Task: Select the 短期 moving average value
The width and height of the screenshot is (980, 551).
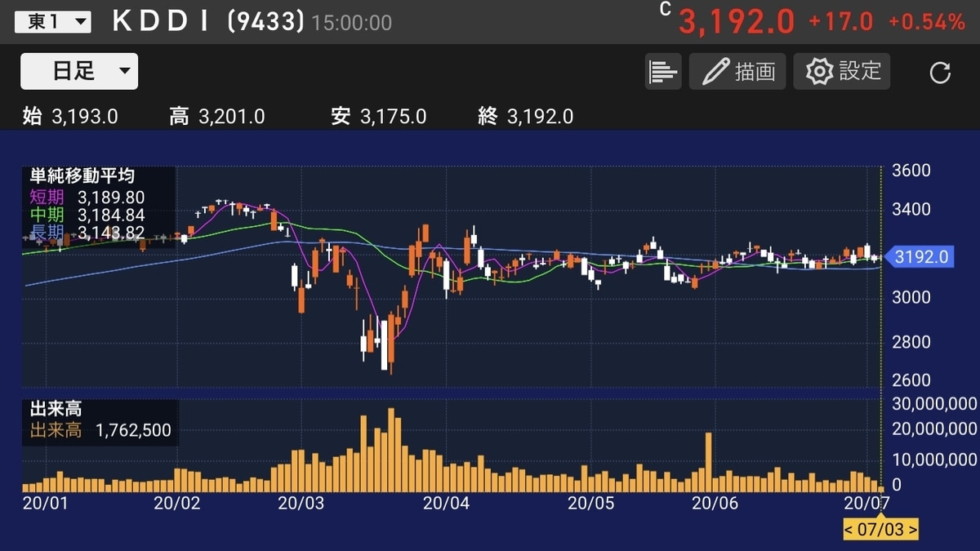Action: pyautogui.click(x=111, y=197)
